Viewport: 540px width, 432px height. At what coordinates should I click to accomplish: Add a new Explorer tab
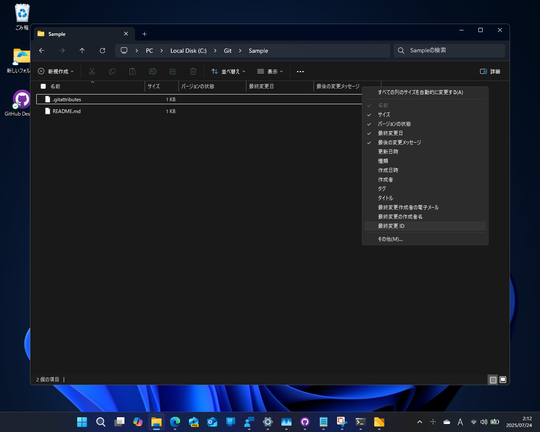click(x=145, y=34)
